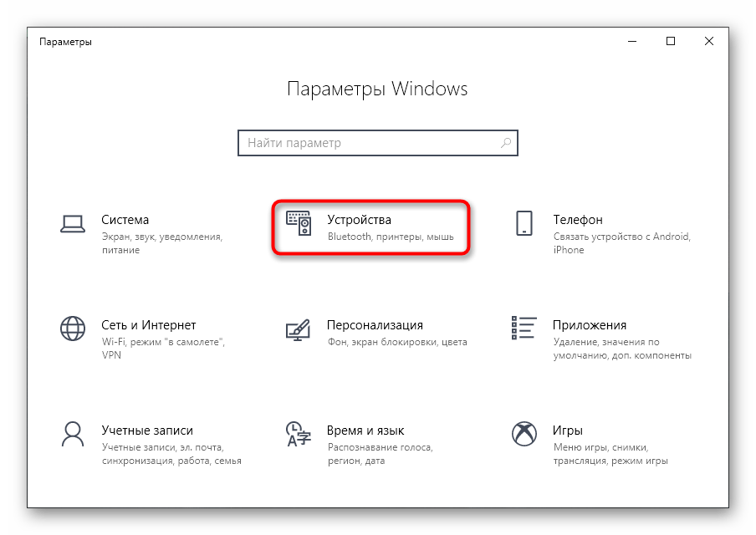This screenshot has width=756, height=535.
Task: Click the Время и язык clock icon
Action: pyautogui.click(x=299, y=434)
